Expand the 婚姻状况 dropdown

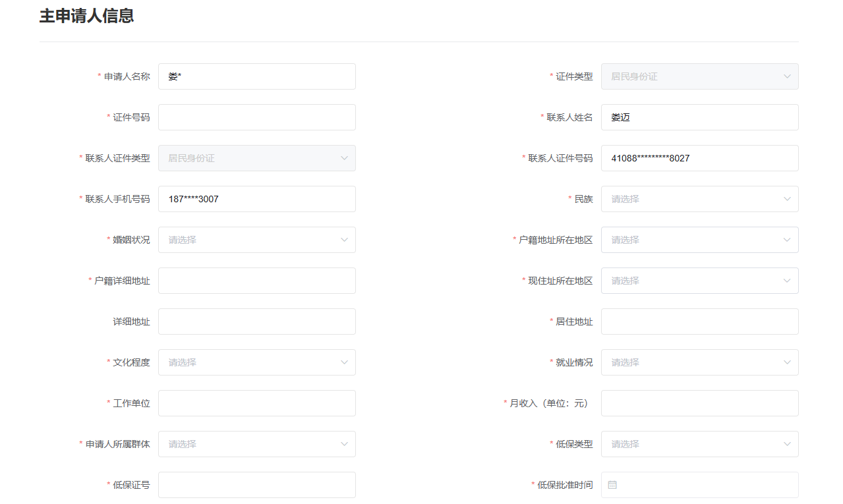[x=257, y=240]
